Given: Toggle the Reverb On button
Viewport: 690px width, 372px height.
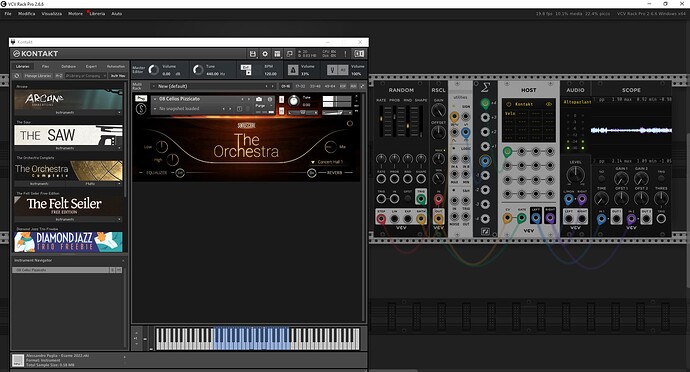Looking at the screenshot, I should click(x=312, y=173).
